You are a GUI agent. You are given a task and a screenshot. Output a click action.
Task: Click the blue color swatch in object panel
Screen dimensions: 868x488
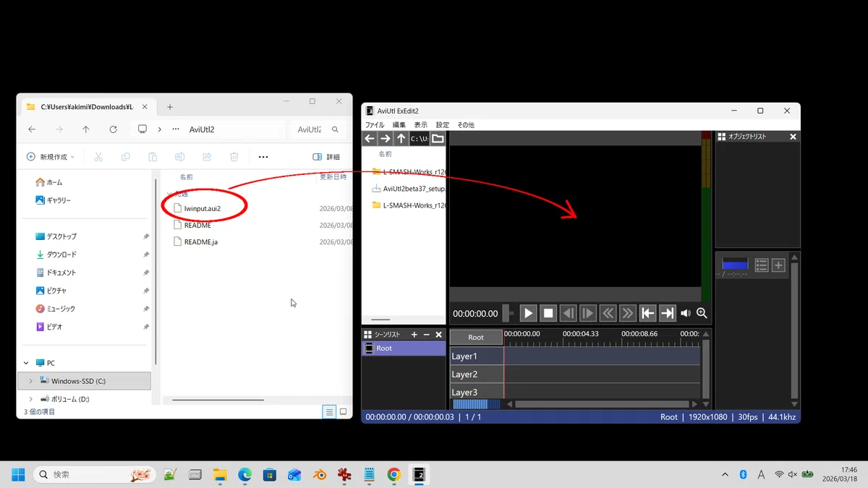click(x=735, y=265)
